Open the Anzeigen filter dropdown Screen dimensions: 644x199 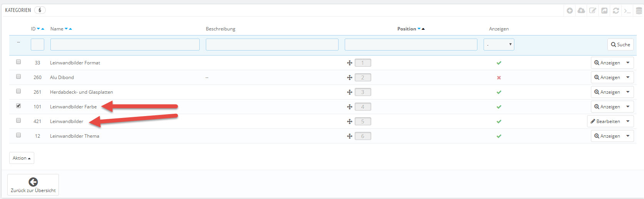tap(499, 45)
